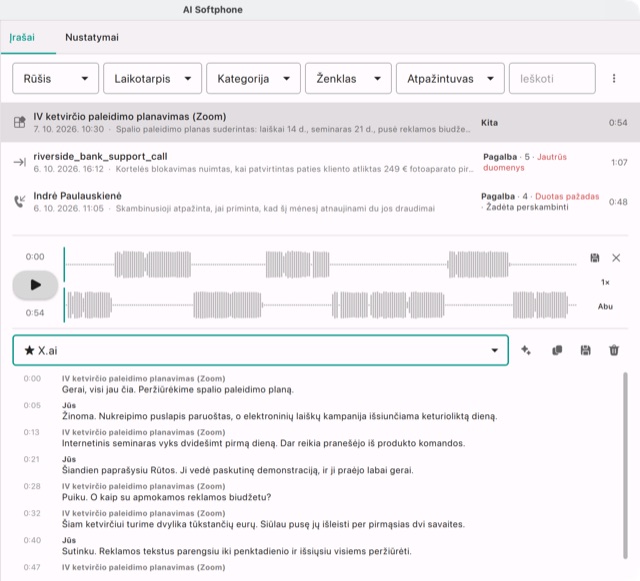Click the red "Jautrūs duomenys" tag
This screenshot has height=581, width=640.
[525, 162]
